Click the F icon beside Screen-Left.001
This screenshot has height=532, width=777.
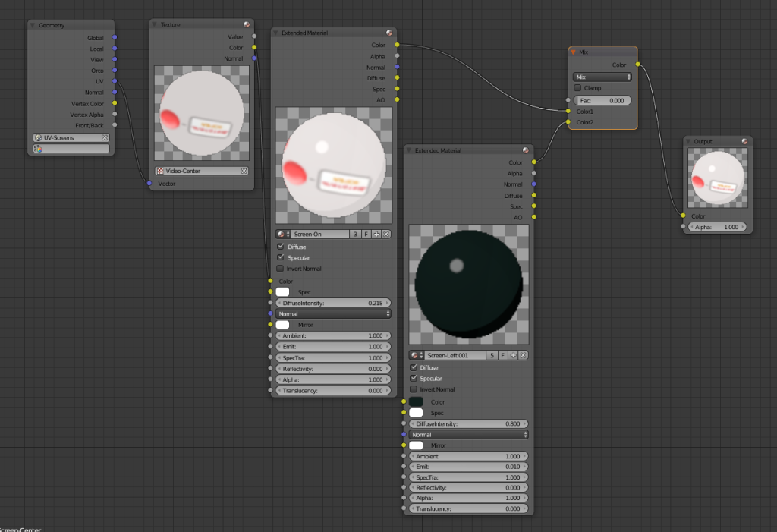tap(502, 355)
